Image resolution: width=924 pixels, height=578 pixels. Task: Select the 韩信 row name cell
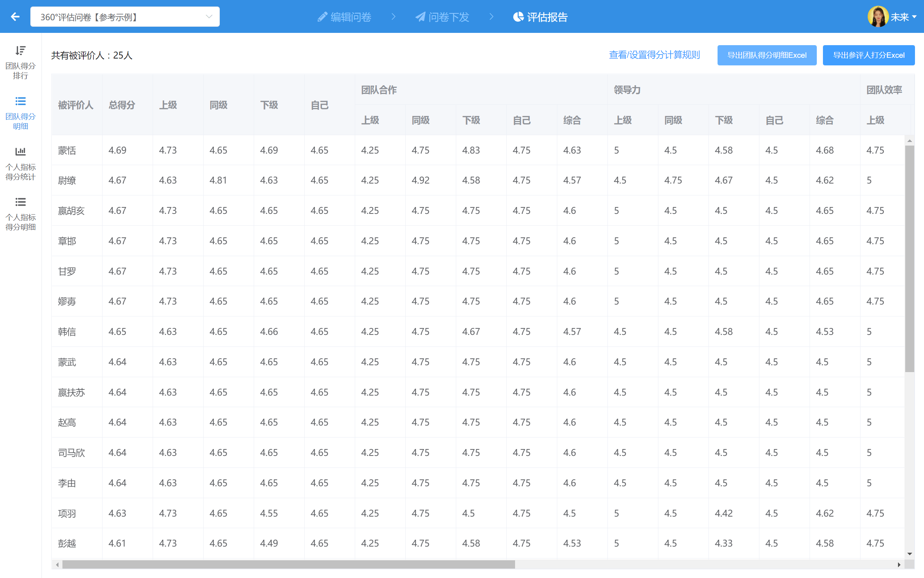(77, 331)
